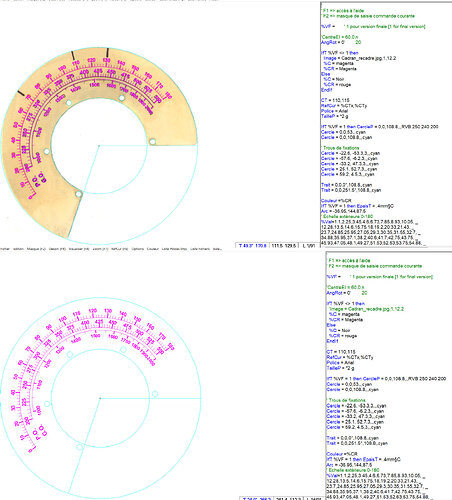Click the Trous de fixations comment in lower editor
The height and width of the screenshot is (500, 452).
pyautogui.click(x=346, y=400)
